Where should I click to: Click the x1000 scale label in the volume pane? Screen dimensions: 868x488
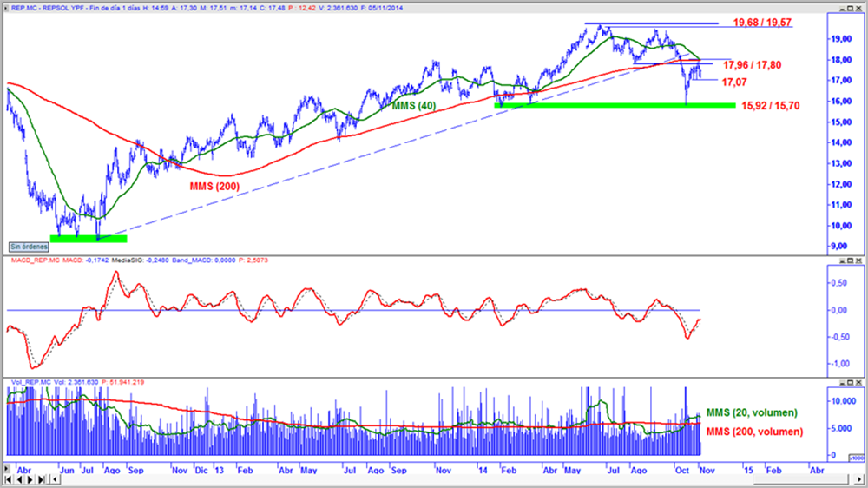click(856, 458)
